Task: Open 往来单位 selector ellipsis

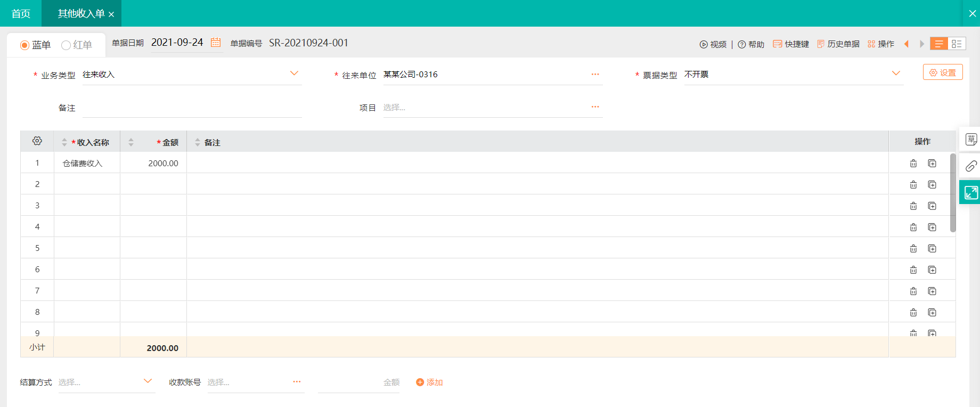Action: [595, 74]
